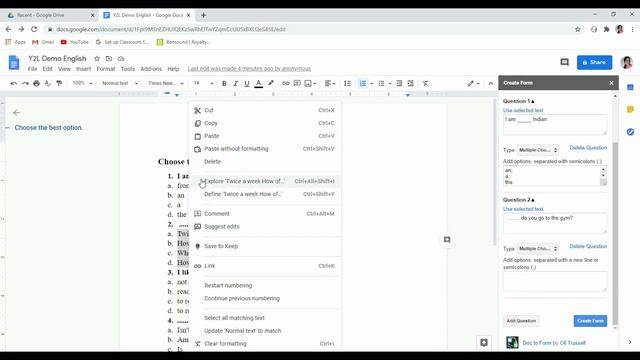Click the Question 2 options text field
This screenshot has height=360, width=640.
click(555, 282)
